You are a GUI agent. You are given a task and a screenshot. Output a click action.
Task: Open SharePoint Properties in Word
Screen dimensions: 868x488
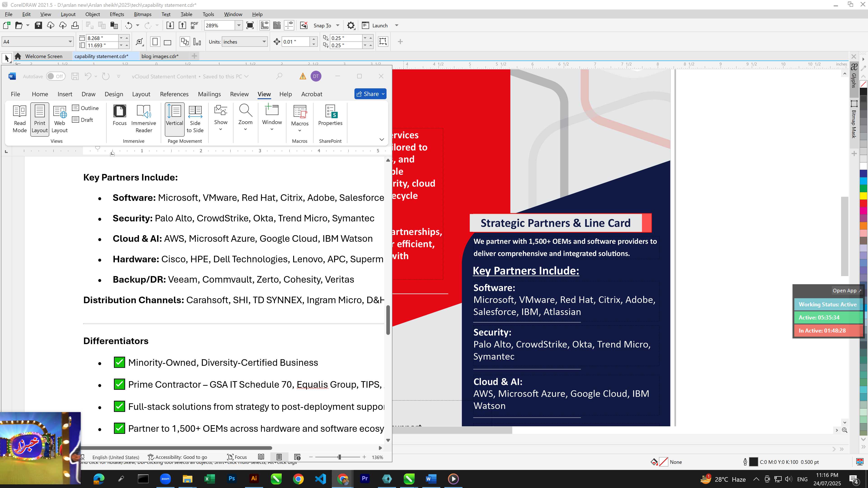pos(330,115)
